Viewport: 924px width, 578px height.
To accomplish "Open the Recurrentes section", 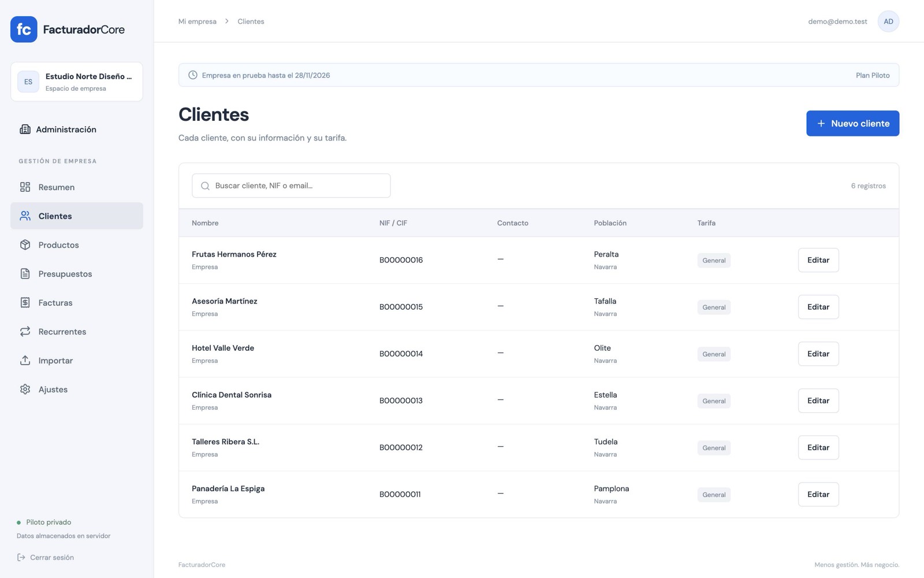I will pyautogui.click(x=77, y=331).
